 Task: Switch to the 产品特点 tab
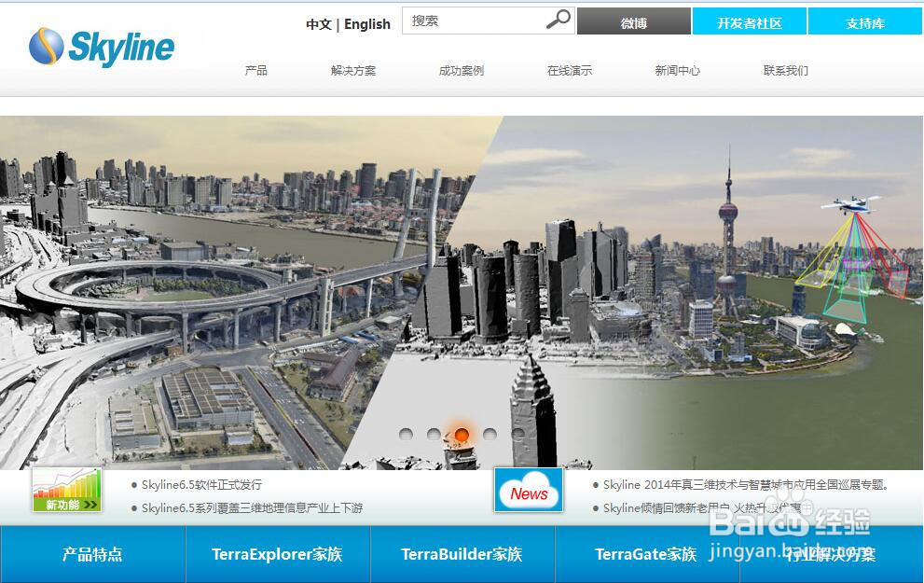92,554
